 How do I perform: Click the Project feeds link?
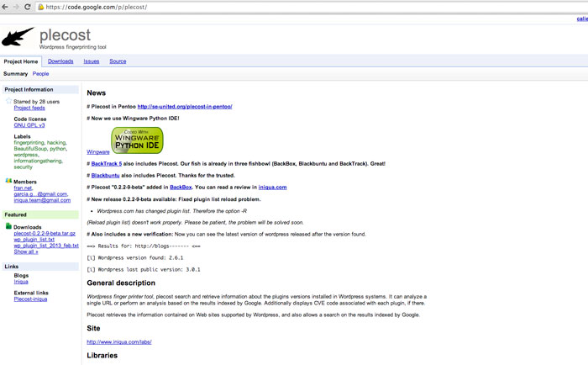(x=29, y=108)
